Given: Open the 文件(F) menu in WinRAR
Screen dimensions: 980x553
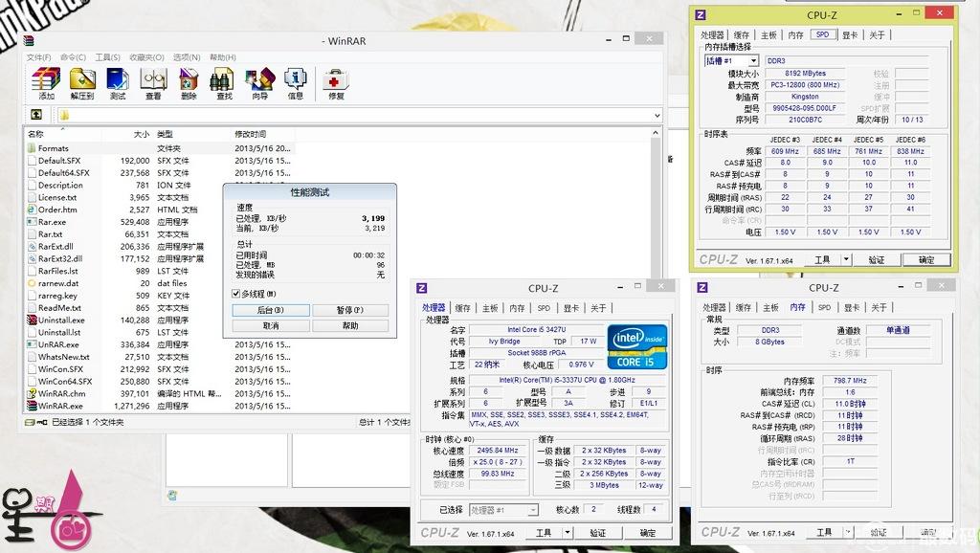Looking at the screenshot, I should click(x=38, y=57).
